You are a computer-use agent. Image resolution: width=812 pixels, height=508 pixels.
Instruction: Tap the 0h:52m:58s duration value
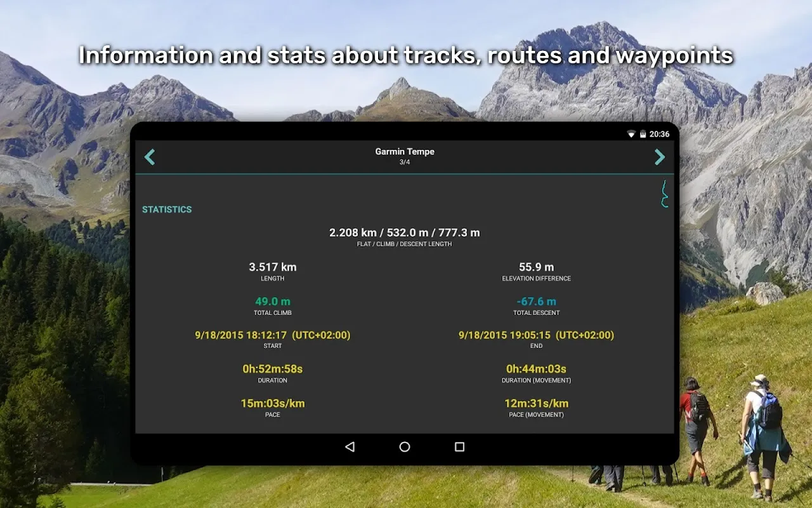(x=273, y=369)
